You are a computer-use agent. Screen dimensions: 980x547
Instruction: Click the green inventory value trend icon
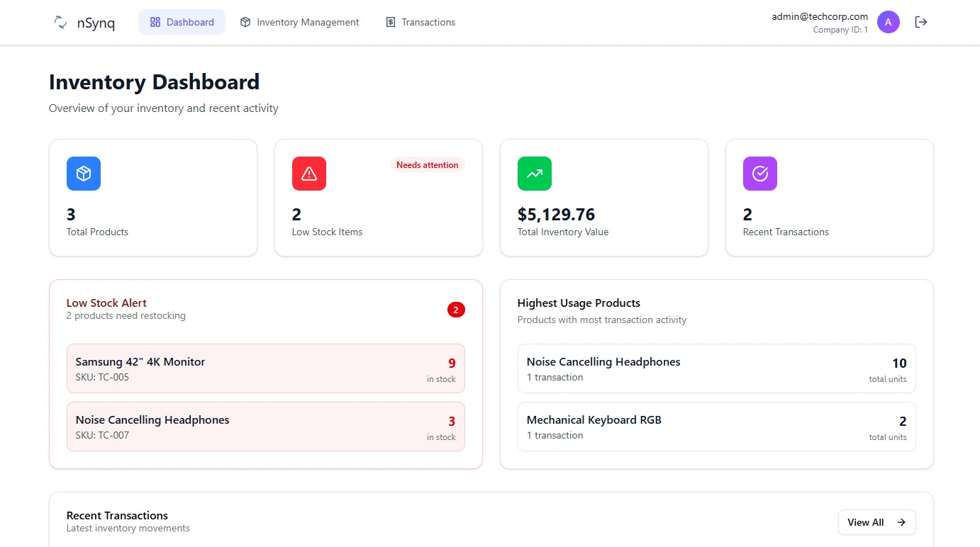534,173
